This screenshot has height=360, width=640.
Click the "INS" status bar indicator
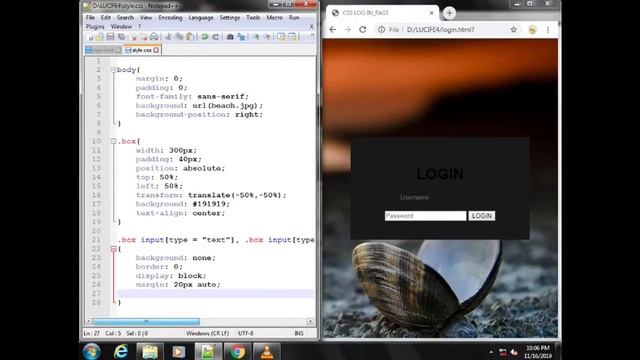coord(299,333)
